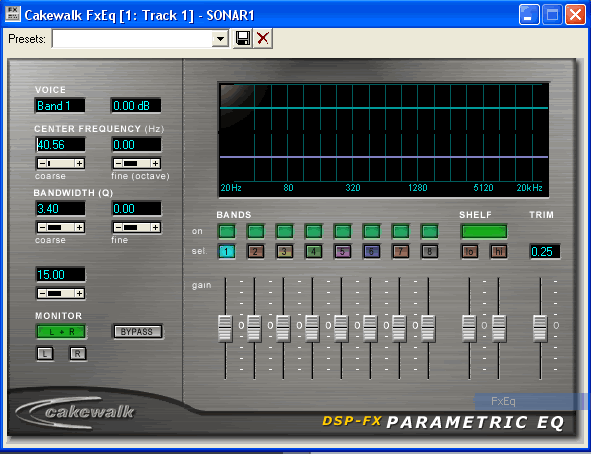Click the 0.00 dB gain display
The image size is (591, 454).
point(136,106)
